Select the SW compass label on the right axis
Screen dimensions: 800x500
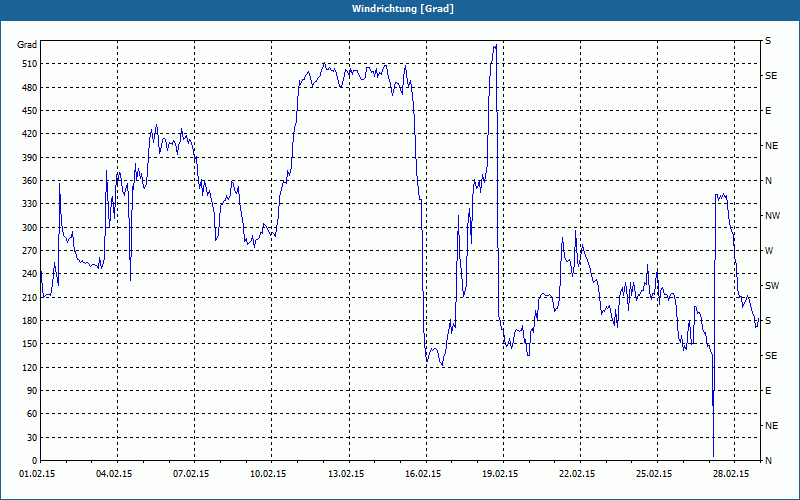click(x=772, y=286)
